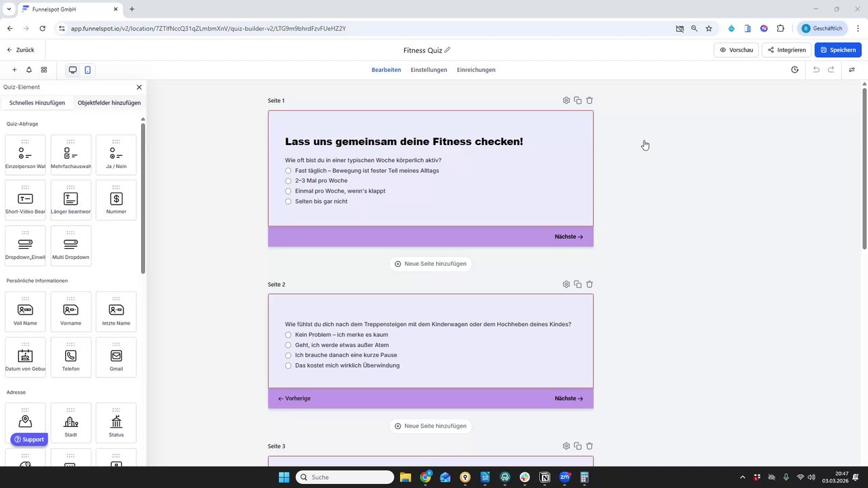Click the Speichern button
This screenshot has height=488, width=868.
tap(838, 49)
